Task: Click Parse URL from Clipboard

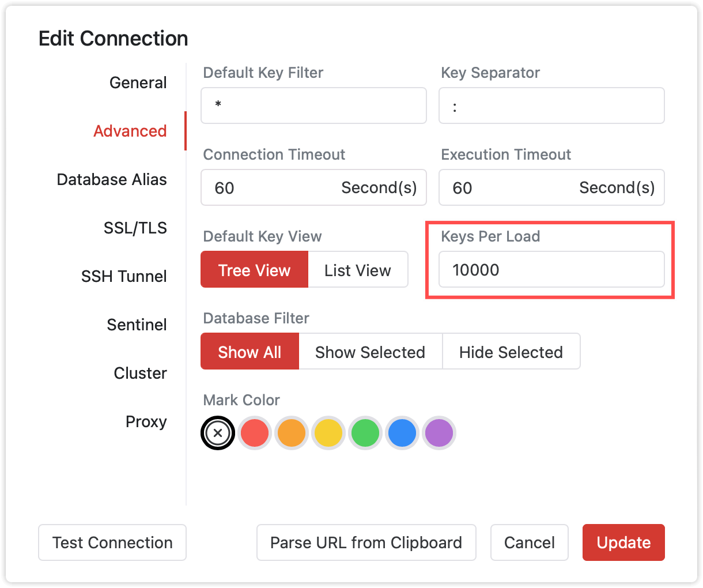Action: [366, 542]
